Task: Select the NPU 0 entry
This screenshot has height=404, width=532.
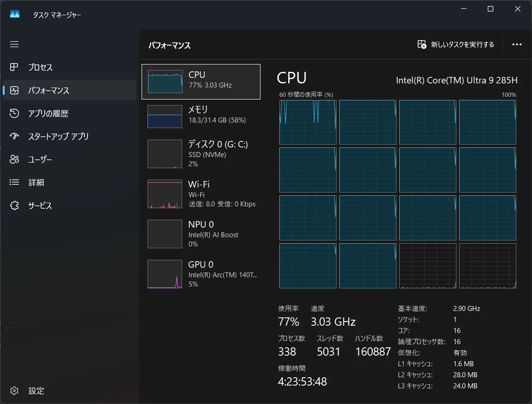Action: (201, 234)
